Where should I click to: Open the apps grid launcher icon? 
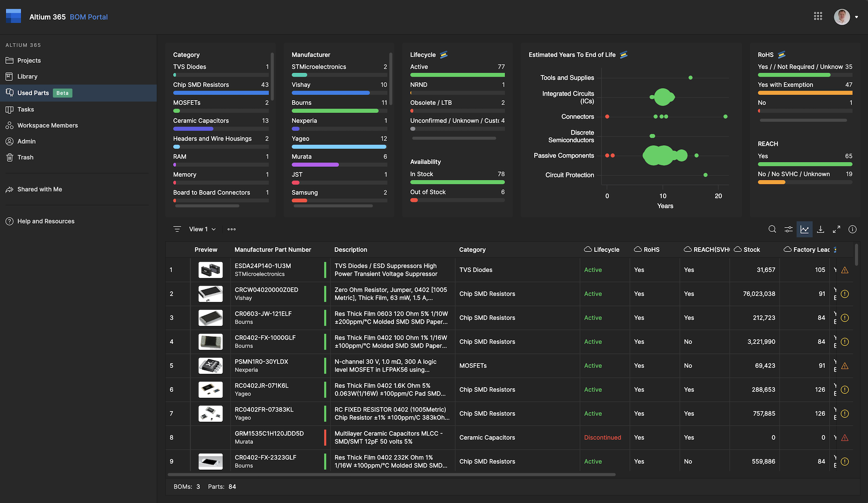[x=818, y=16]
